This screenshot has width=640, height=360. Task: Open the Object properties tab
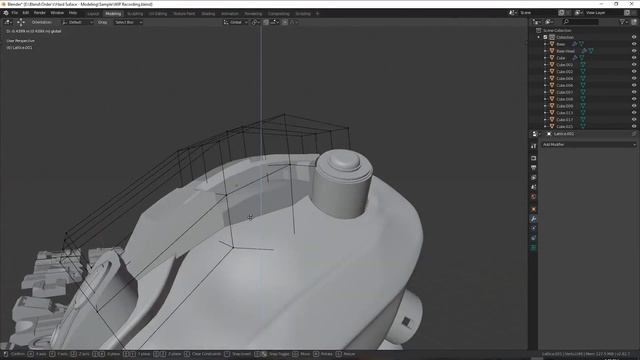tap(533, 209)
